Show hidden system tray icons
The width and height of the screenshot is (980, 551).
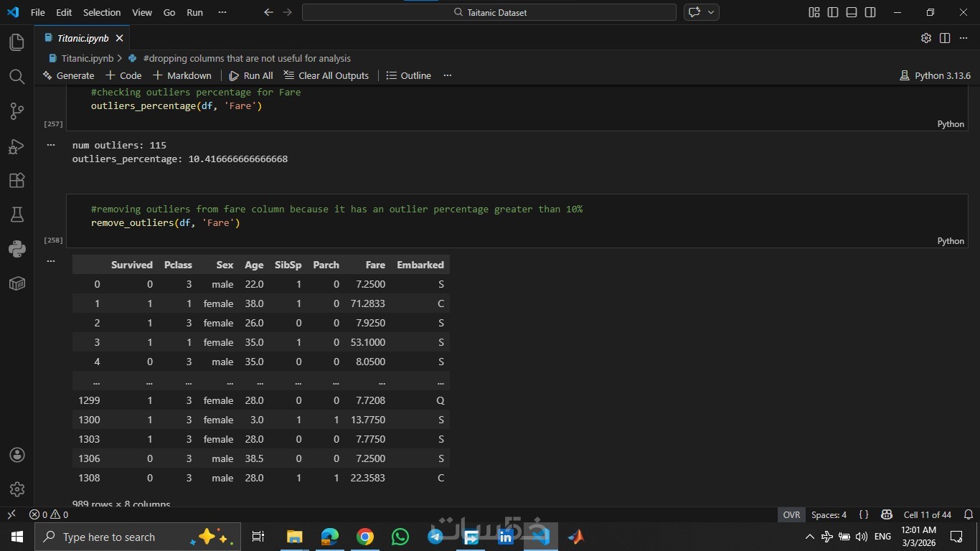810,537
